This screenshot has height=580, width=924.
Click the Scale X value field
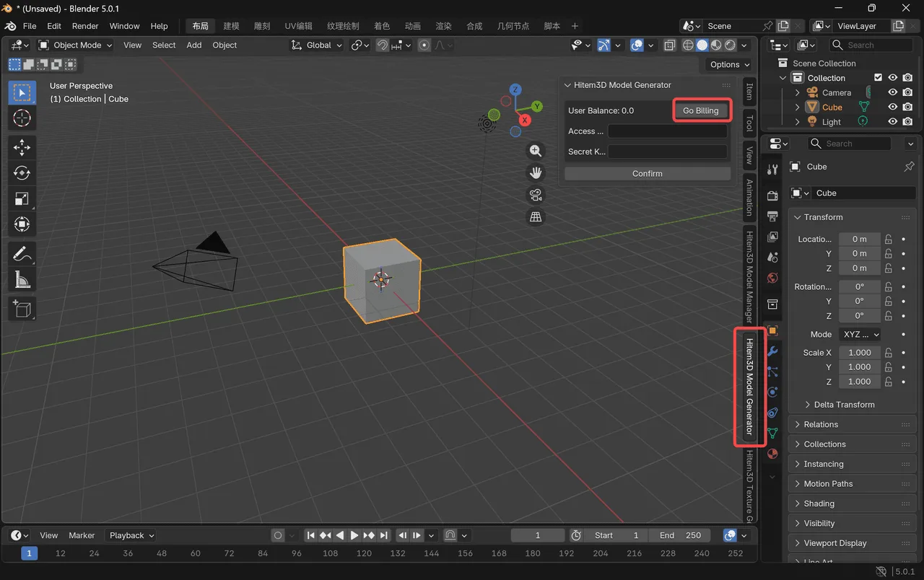(x=859, y=353)
